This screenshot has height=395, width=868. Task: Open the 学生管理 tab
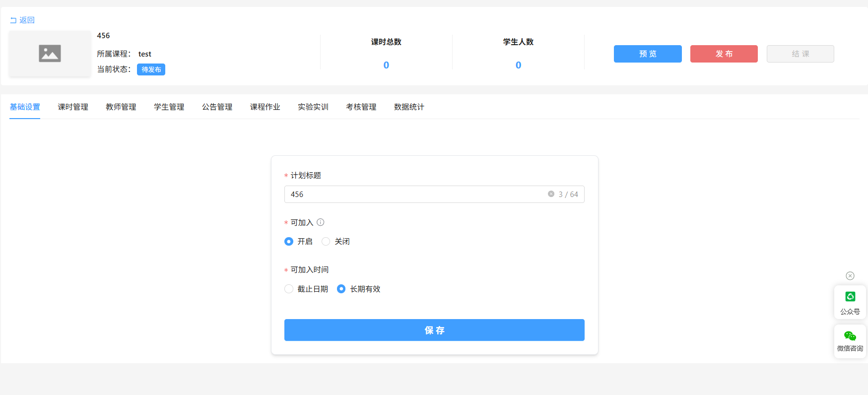[169, 107]
